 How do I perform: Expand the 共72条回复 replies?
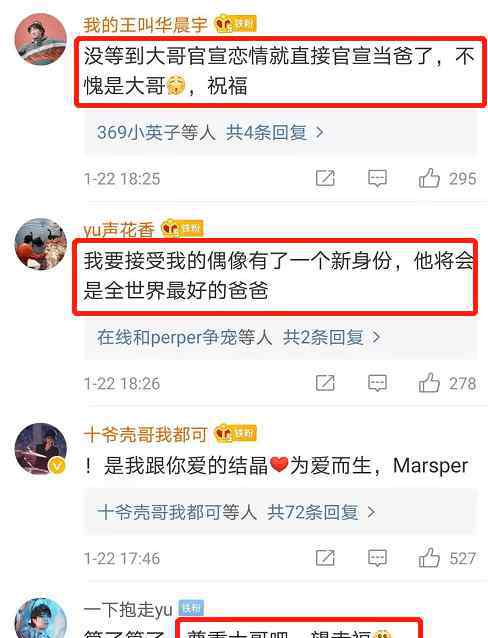(321, 512)
